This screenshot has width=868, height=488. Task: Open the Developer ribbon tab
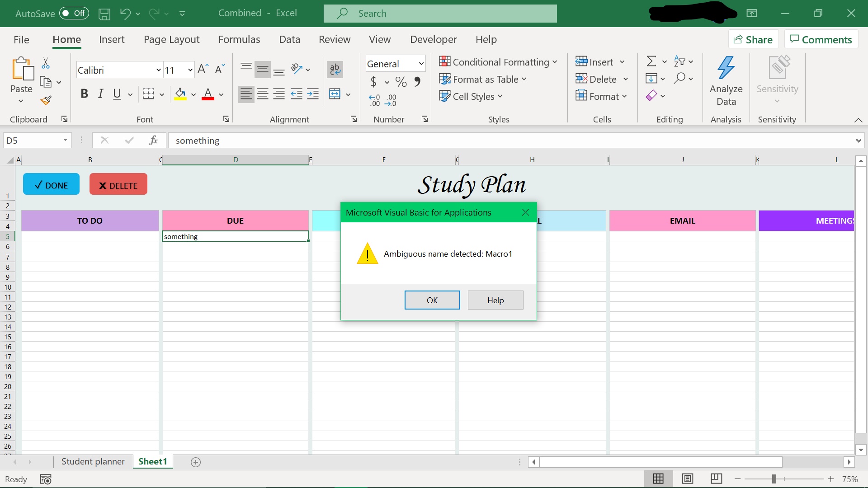pyautogui.click(x=433, y=39)
